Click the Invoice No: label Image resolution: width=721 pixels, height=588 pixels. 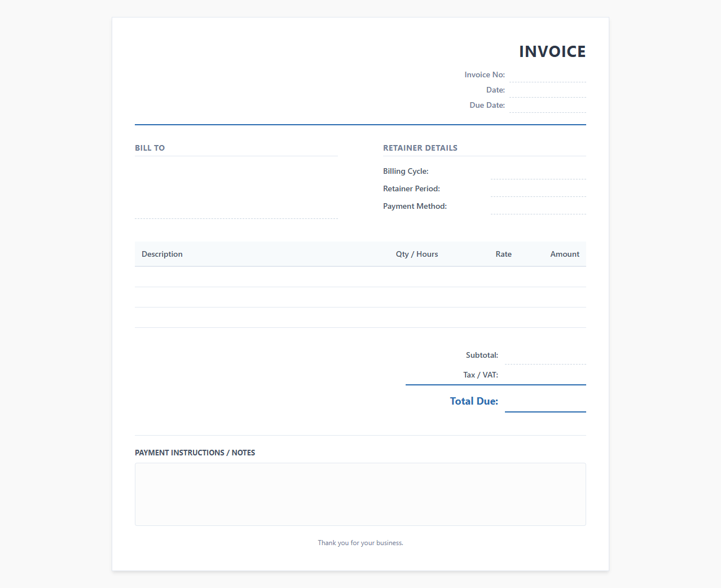click(485, 75)
